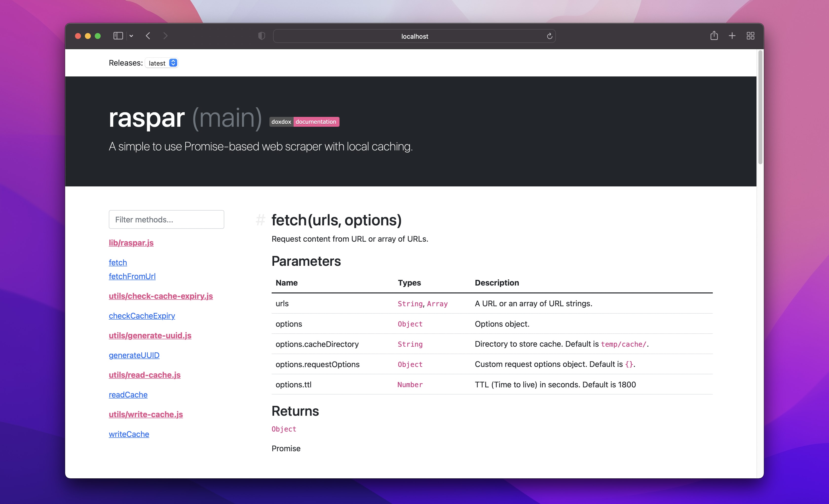The height and width of the screenshot is (504, 829).
Task: Click the readCache sidebar entry
Action: [128, 394]
